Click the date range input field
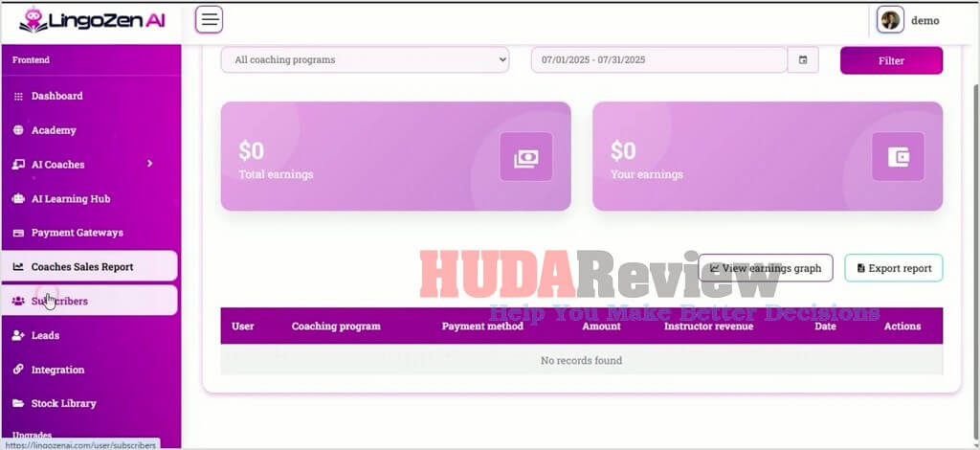Screen dimensions: 980x450 [659, 60]
